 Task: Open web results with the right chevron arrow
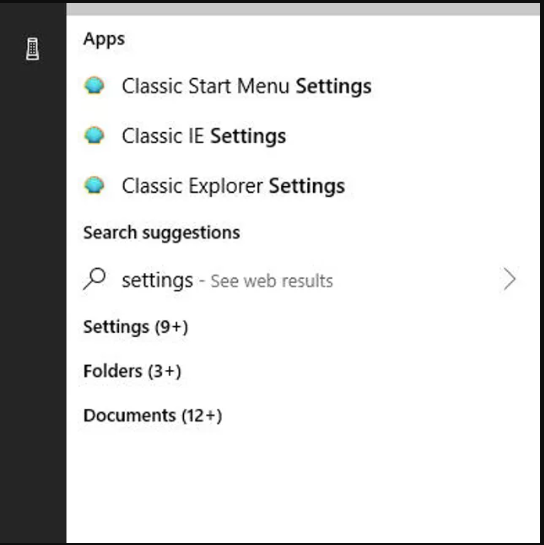tap(509, 279)
